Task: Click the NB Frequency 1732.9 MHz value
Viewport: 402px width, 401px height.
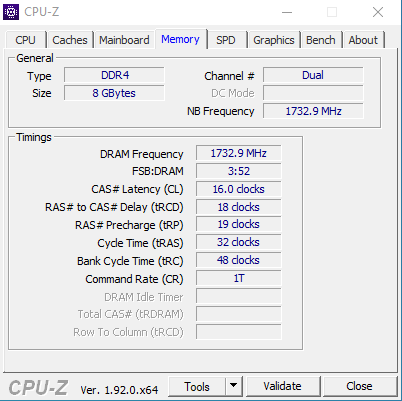Action: (313, 111)
